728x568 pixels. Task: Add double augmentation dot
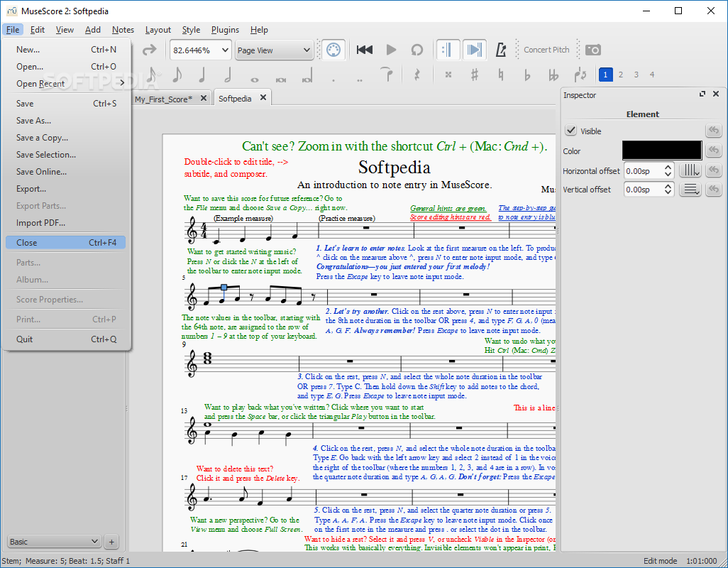pos(359,80)
